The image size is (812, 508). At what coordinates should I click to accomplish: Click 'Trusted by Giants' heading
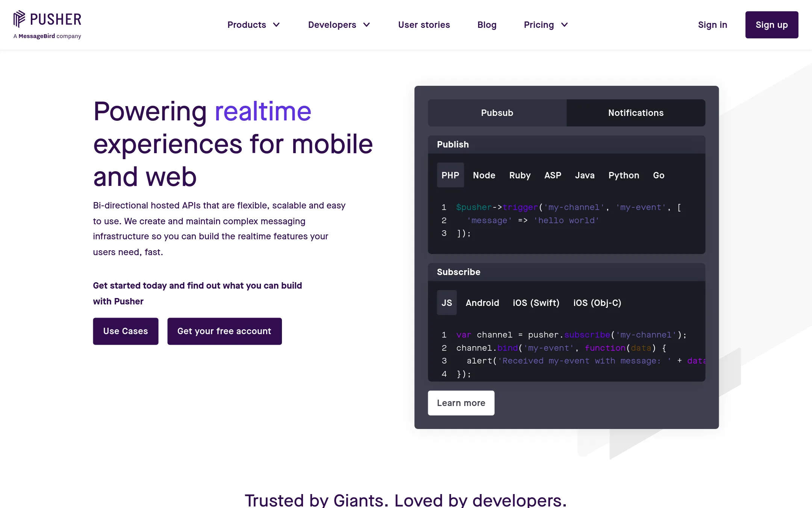(x=406, y=500)
